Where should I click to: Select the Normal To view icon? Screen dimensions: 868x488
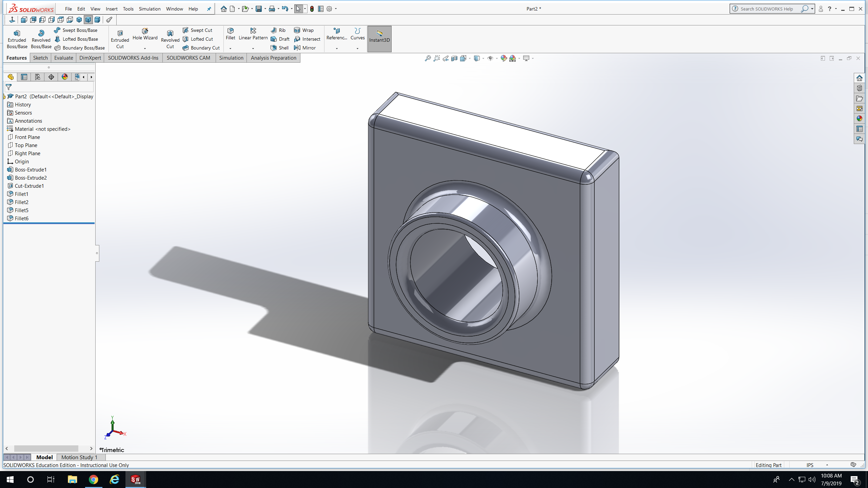click(12, 20)
